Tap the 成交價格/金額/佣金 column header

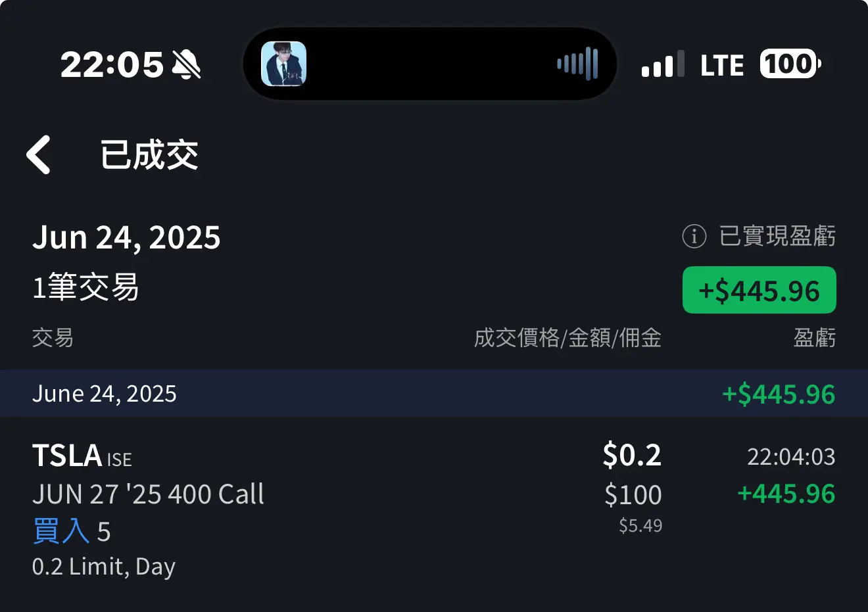point(567,338)
